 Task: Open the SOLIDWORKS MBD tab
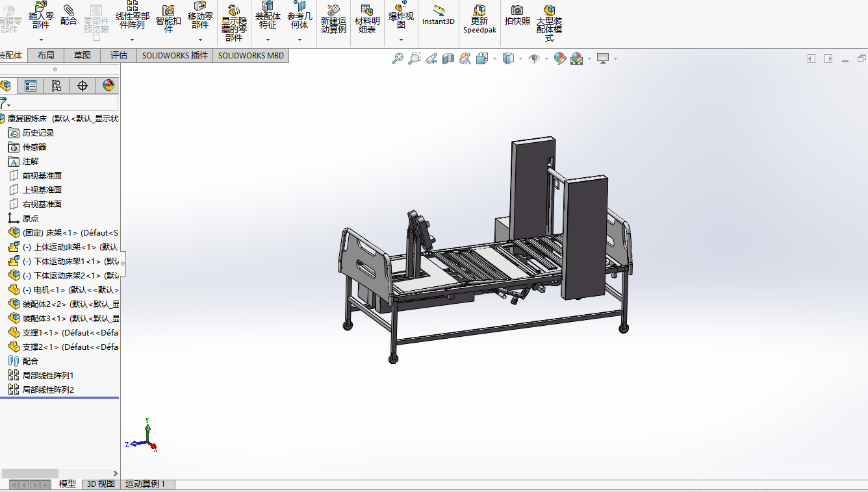point(251,55)
